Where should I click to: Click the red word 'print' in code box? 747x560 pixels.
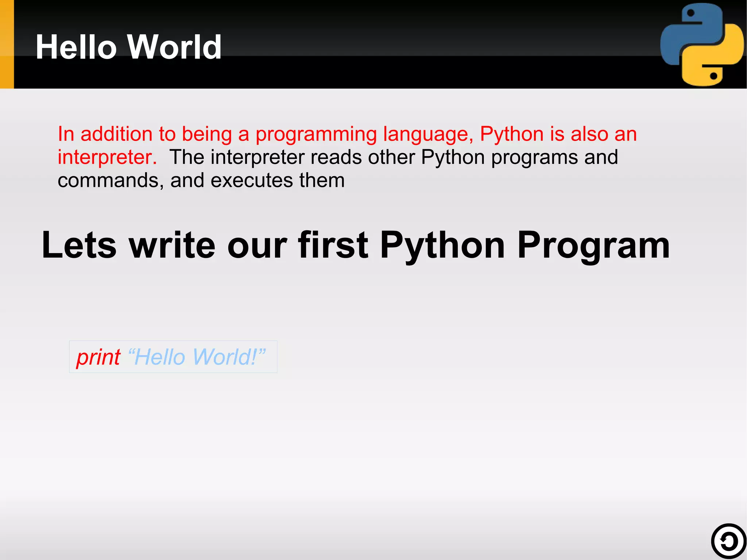(x=98, y=357)
